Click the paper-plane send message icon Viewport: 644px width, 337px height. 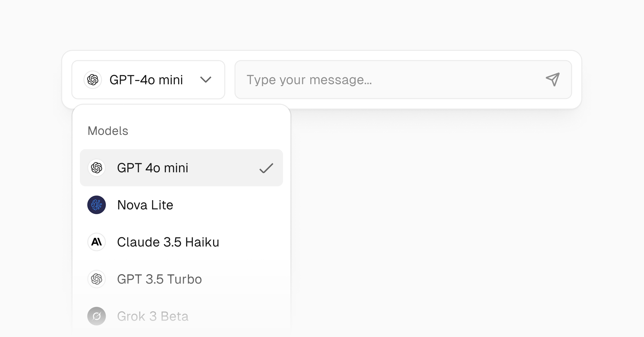[x=553, y=79]
